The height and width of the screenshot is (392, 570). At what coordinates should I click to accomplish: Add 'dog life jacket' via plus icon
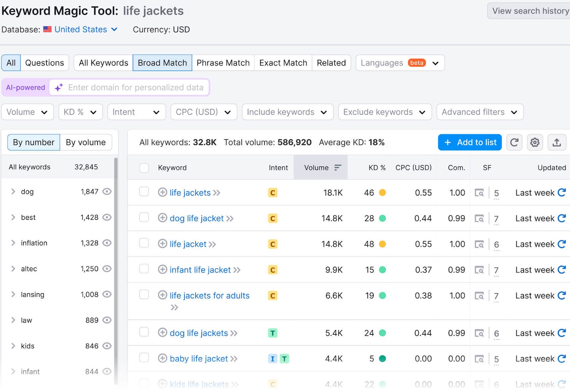click(162, 218)
